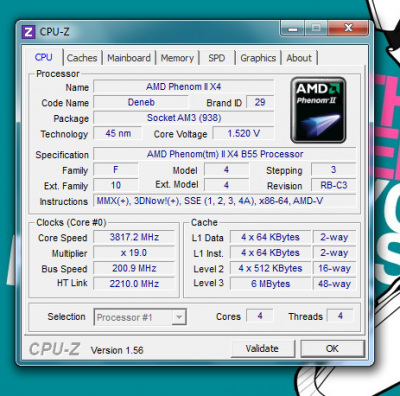Open the About tab
Image resolution: width=400 pixels, height=396 pixels.
click(299, 58)
